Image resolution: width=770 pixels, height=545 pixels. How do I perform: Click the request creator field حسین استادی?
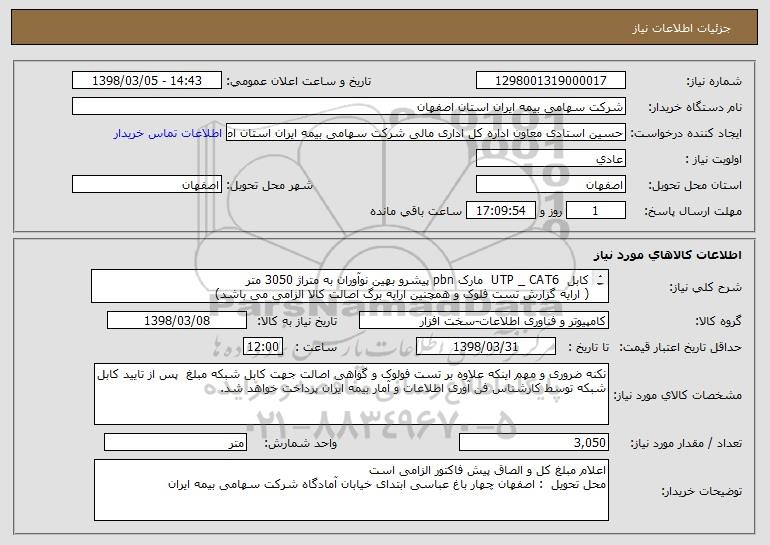[x=426, y=133]
